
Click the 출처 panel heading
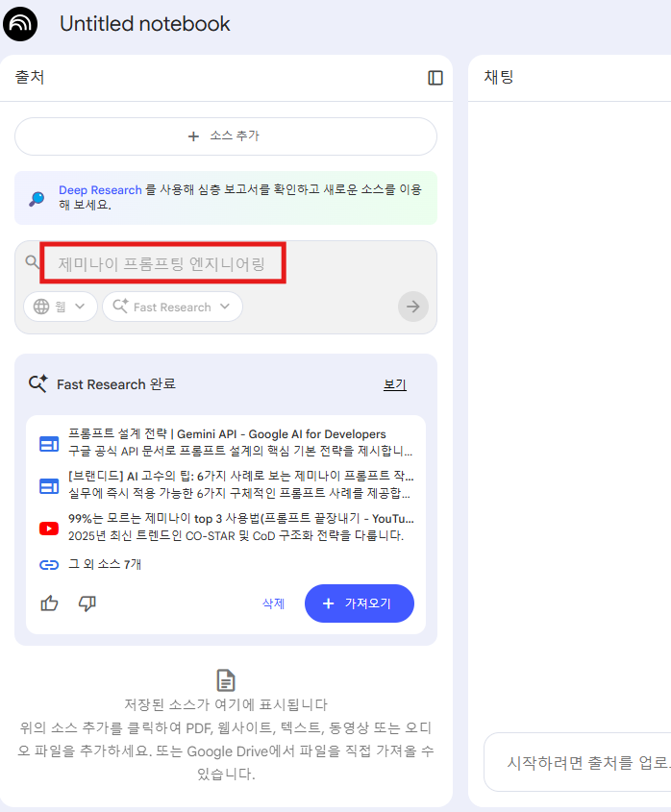pyautogui.click(x=30, y=77)
